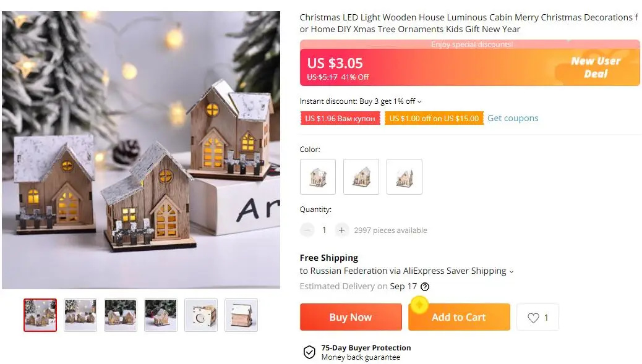Claim the US $1.96 coupon tag
The image size is (642, 364).
(x=340, y=118)
